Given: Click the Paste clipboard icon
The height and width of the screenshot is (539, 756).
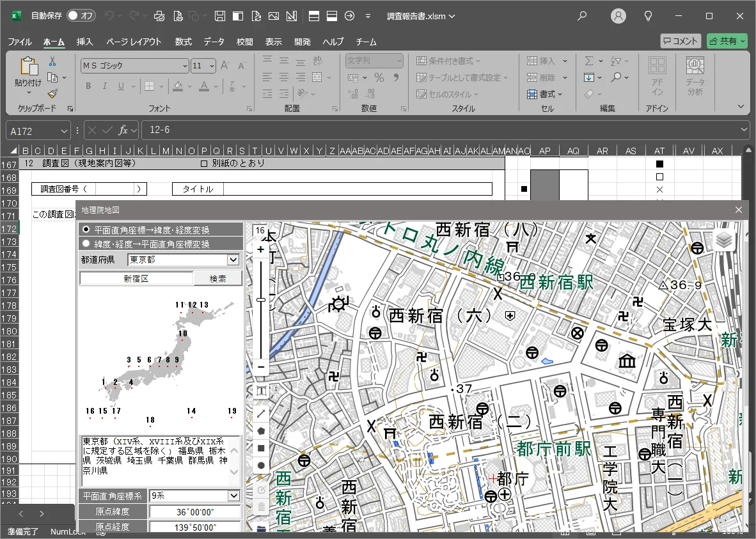Looking at the screenshot, I should [x=28, y=67].
